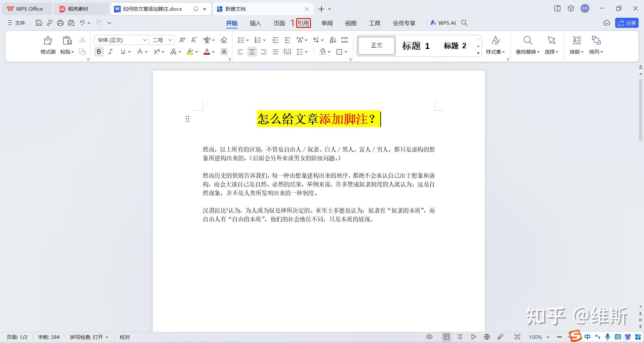Expand the line spacing dropdown arrow
The image size is (644, 343).
(x=307, y=52)
